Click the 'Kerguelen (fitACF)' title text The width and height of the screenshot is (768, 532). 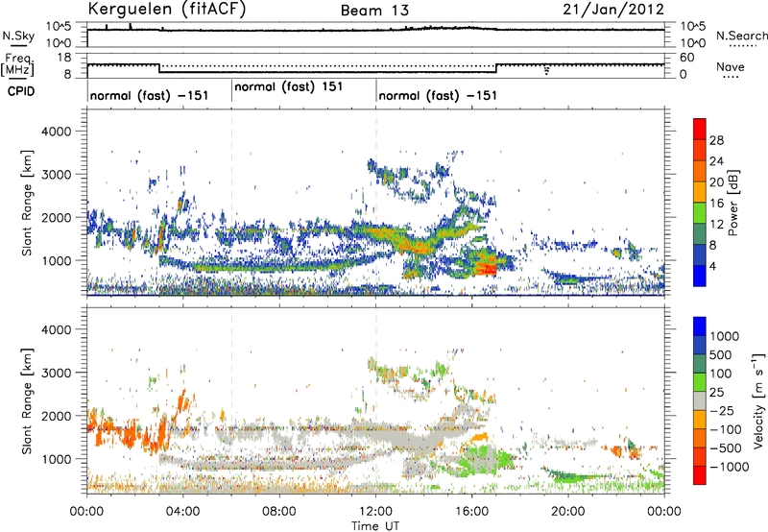(166, 10)
